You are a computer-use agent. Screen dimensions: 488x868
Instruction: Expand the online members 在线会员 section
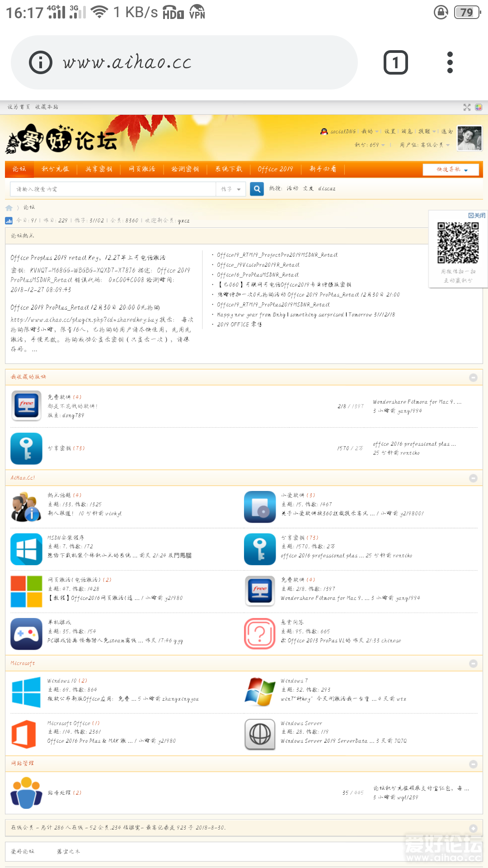(473, 828)
